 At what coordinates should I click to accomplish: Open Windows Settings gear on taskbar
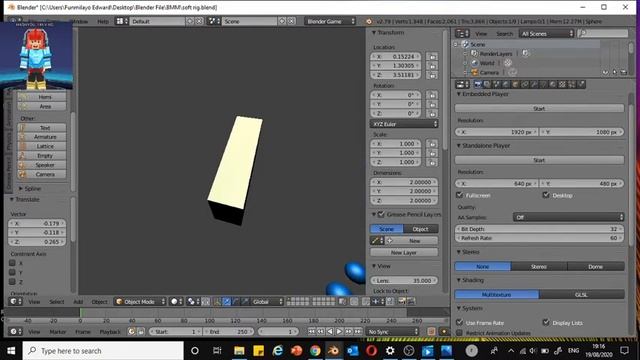point(390,351)
